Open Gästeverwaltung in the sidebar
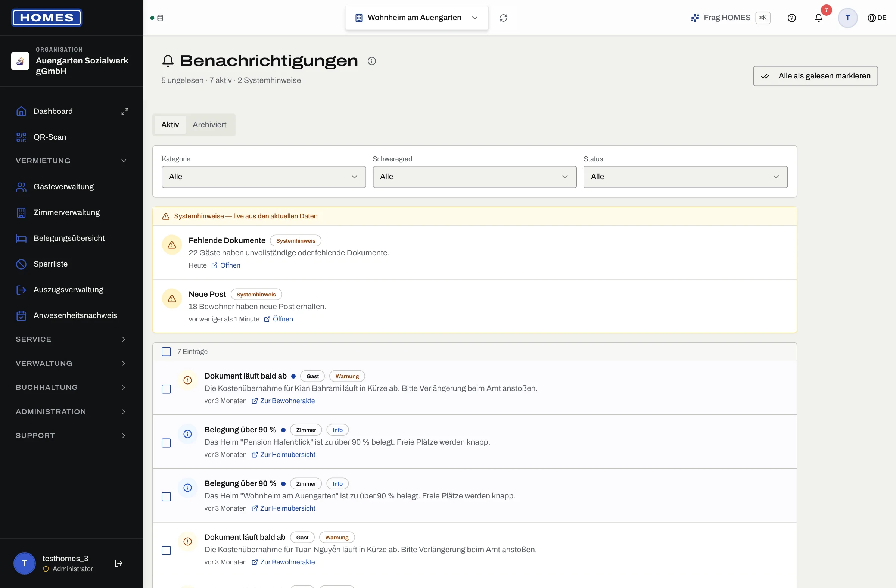 click(72, 187)
